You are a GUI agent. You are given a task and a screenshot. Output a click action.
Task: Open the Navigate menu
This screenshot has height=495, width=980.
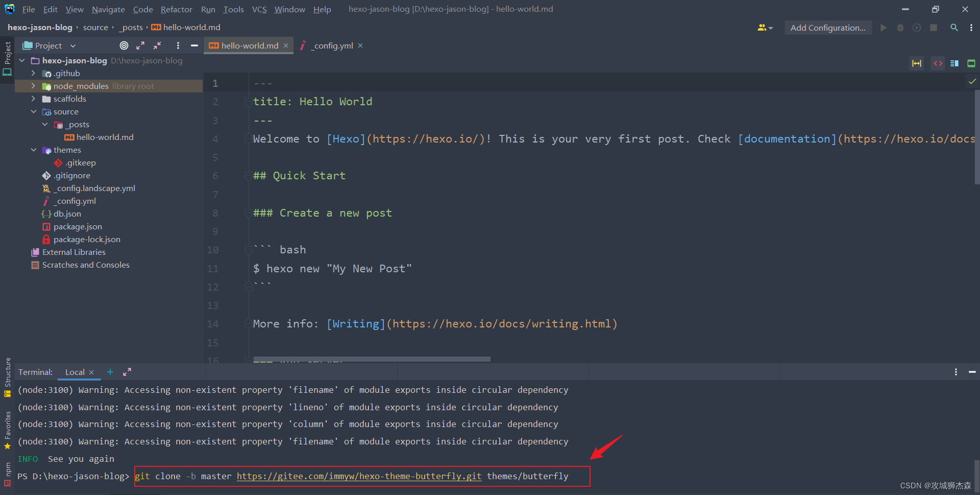(108, 9)
